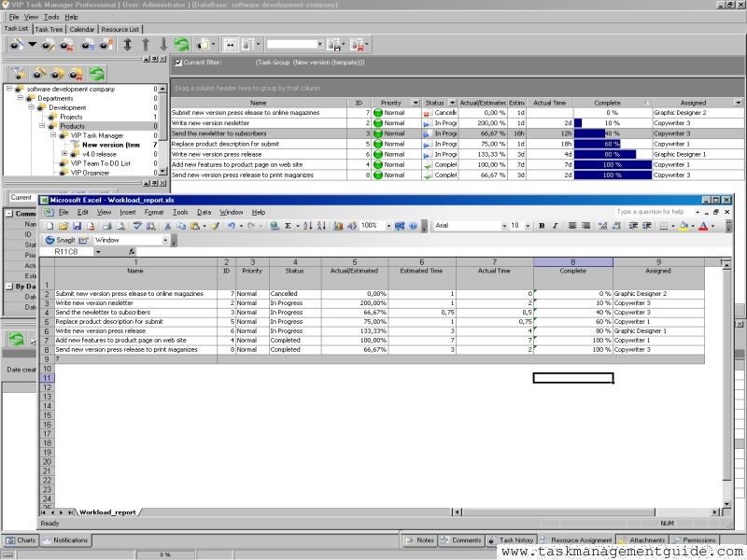Click the double-headed vertical arrow icon
The height and width of the screenshot is (560, 747).
pos(127,45)
